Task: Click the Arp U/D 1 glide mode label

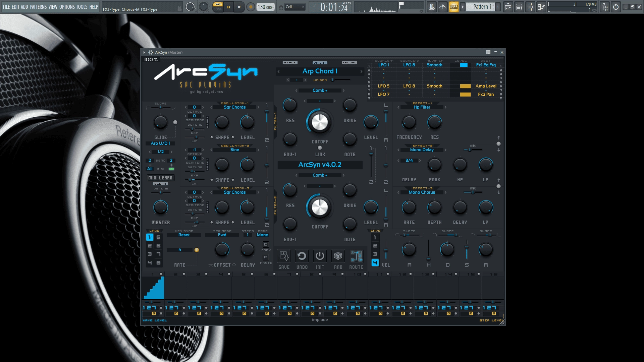Action: (160, 143)
